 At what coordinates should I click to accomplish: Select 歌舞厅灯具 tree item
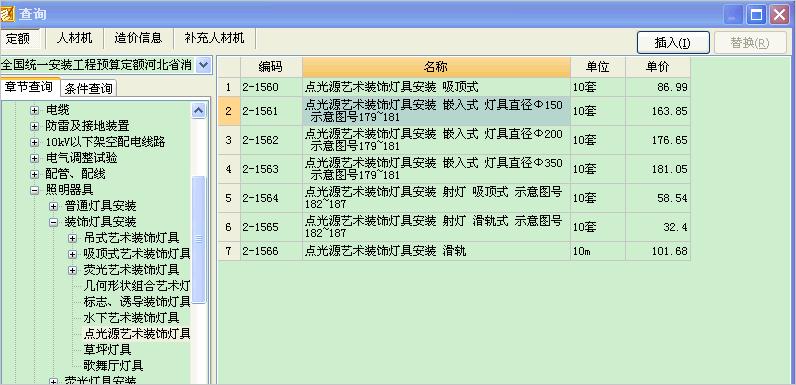point(113,365)
